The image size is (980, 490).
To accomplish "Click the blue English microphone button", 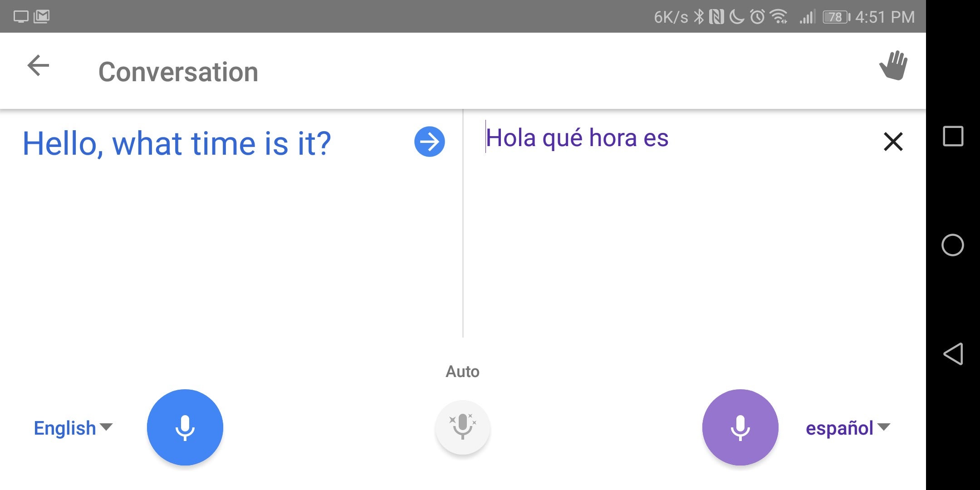I will (x=185, y=427).
